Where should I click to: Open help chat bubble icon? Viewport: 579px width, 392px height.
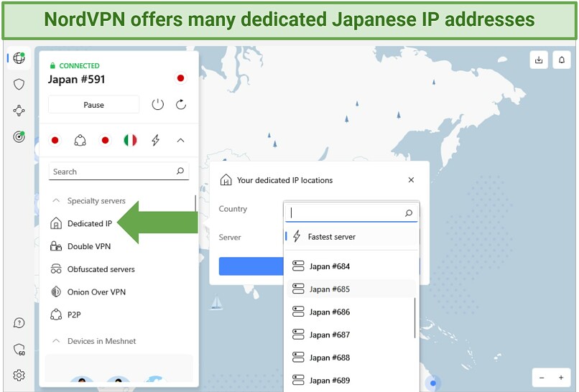(x=19, y=323)
